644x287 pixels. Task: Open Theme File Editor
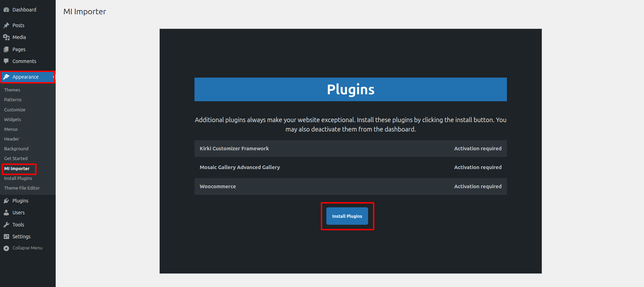(x=22, y=188)
